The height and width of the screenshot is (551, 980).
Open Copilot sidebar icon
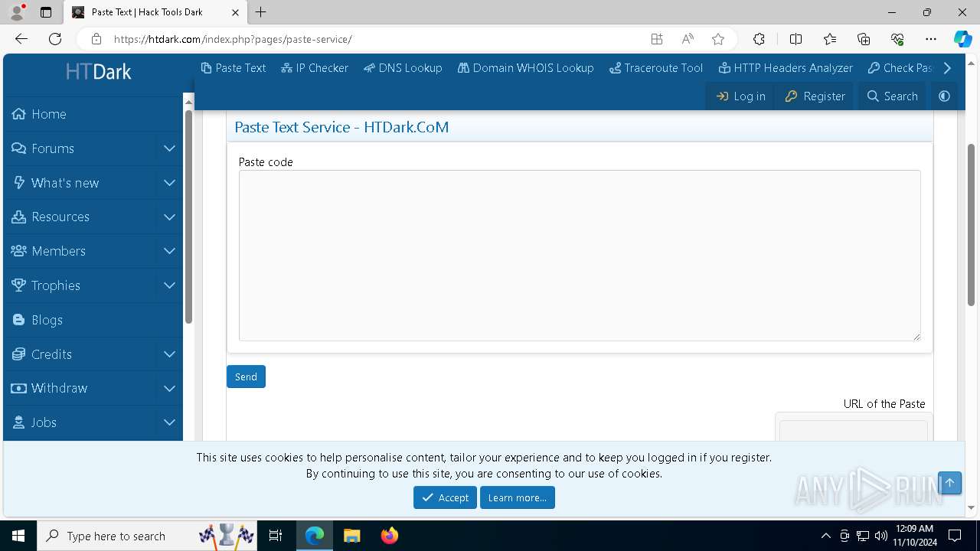pos(962,39)
